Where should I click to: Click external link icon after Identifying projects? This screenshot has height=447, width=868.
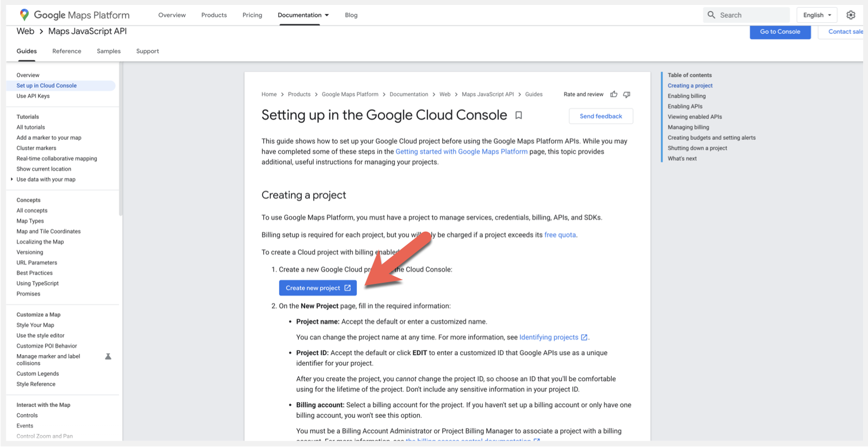pos(584,338)
